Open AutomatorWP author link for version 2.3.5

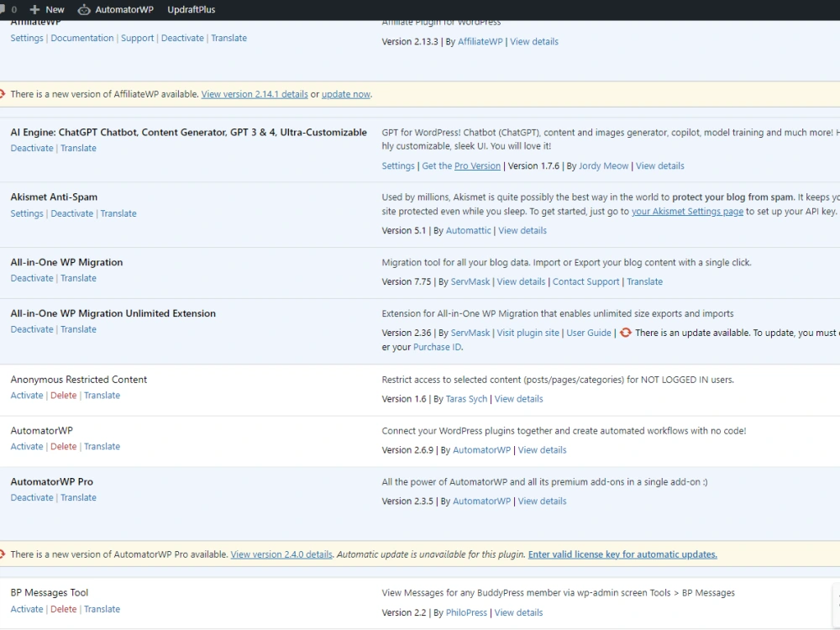pyautogui.click(x=481, y=501)
